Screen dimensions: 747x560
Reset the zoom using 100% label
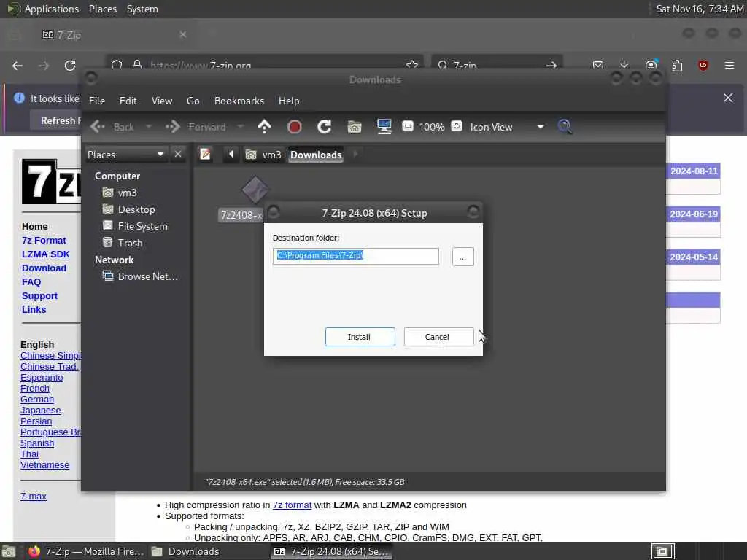[x=432, y=127]
